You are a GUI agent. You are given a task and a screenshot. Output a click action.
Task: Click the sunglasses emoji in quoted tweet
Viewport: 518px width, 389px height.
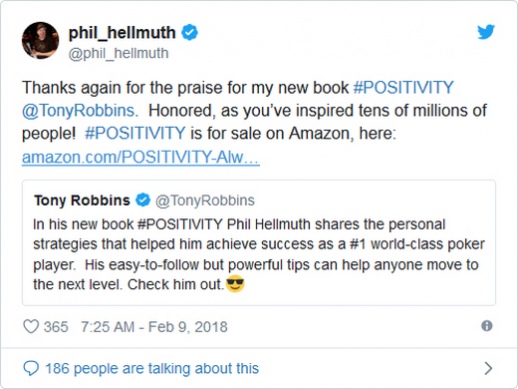pos(235,284)
